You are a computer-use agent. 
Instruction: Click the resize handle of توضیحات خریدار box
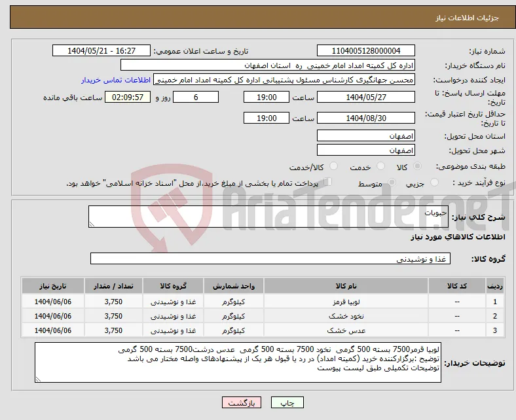pyautogui.click(x=38, y=379)
